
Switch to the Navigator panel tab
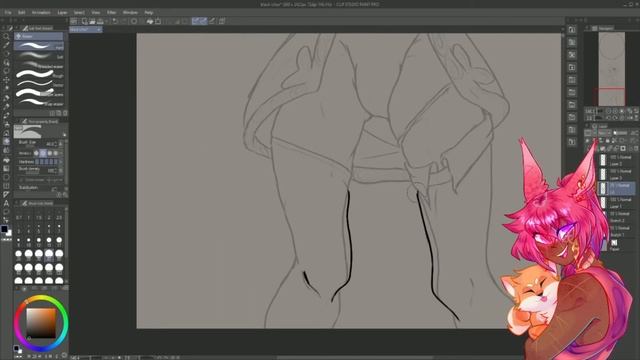tap(603, 28)
